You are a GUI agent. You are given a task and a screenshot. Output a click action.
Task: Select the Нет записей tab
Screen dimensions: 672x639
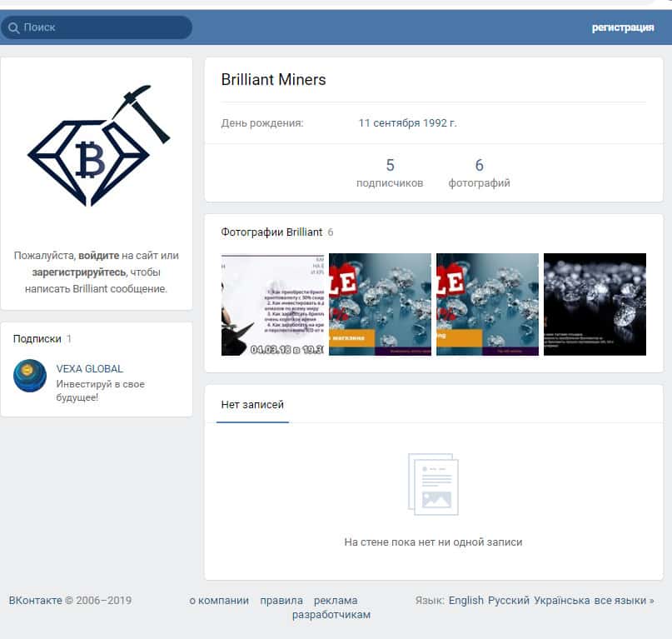252,404
